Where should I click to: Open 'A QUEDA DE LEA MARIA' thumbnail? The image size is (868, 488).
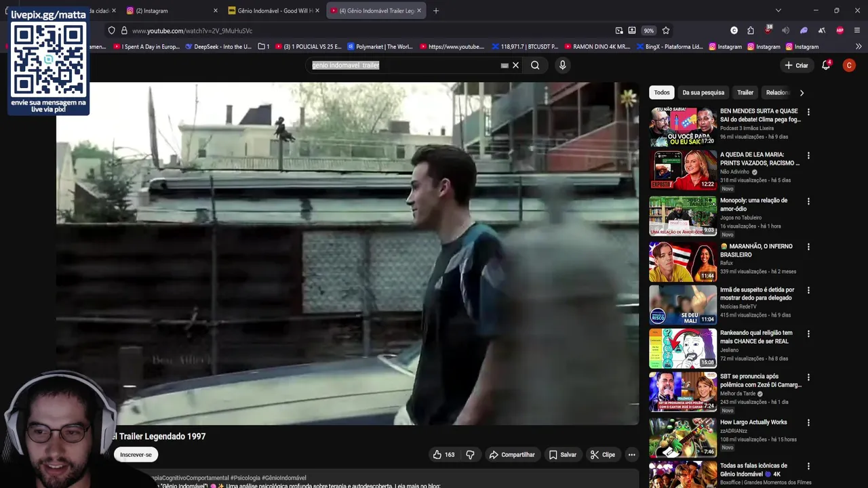683,170
